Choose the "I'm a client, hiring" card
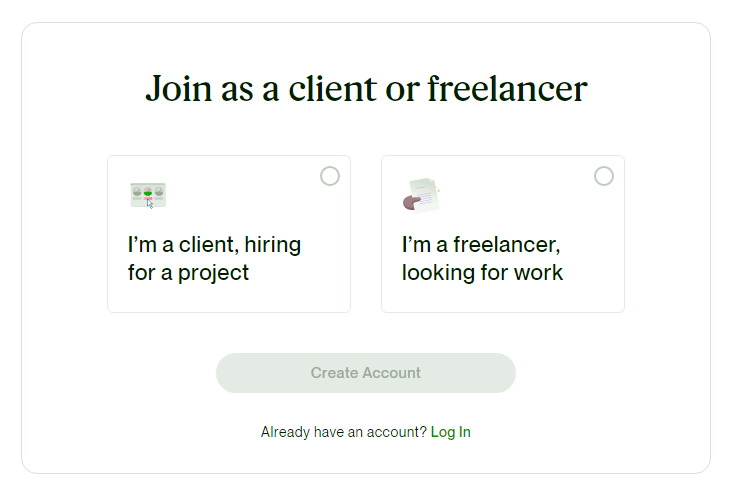The image size is (741, 503). pyautogui.click(x=229, y=234)
